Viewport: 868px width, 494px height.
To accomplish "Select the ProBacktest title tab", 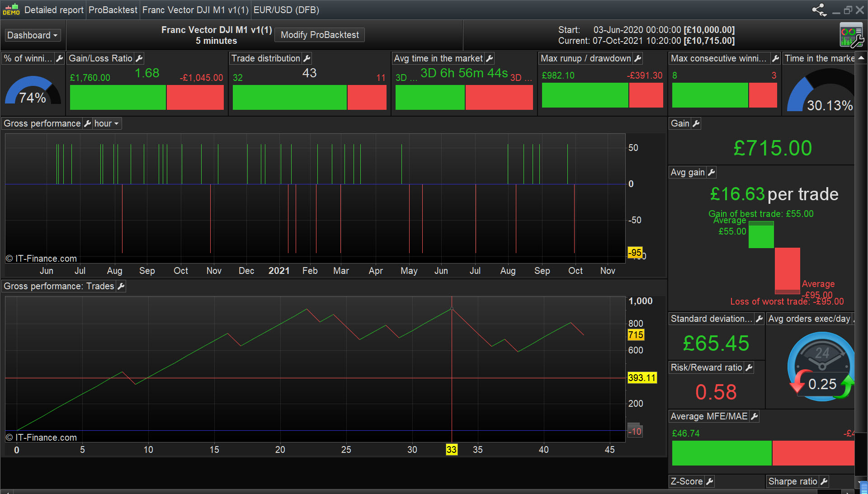I will coord(113,10).
